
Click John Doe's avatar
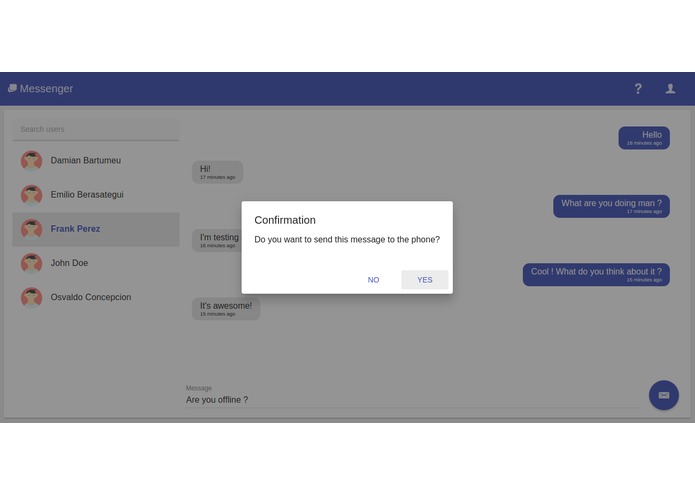(31, 263)
